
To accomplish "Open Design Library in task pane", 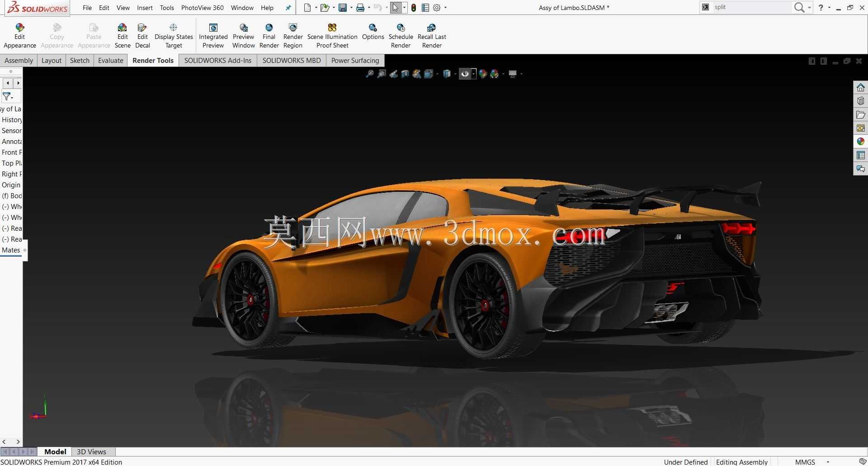I will coord(860,101).
